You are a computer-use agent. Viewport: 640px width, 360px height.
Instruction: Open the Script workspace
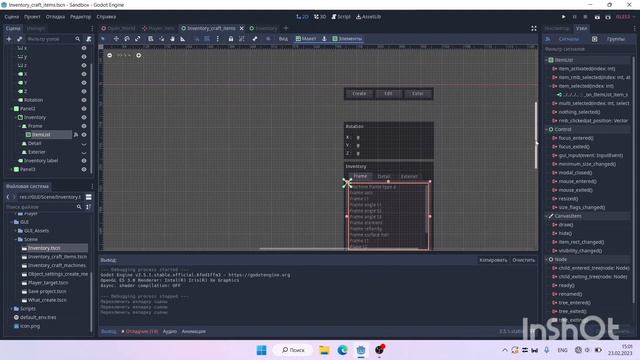(x=341, y=17)
